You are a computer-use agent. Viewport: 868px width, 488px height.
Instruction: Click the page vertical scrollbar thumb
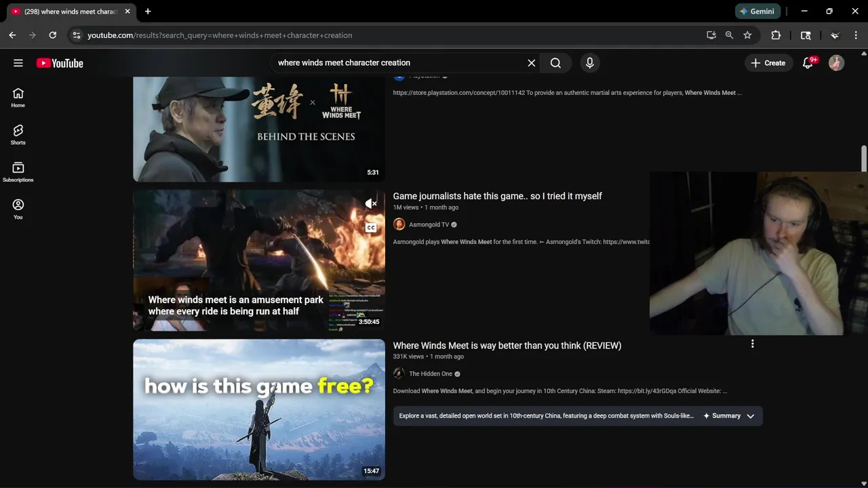pyautogui.click(x=863, y=159)
